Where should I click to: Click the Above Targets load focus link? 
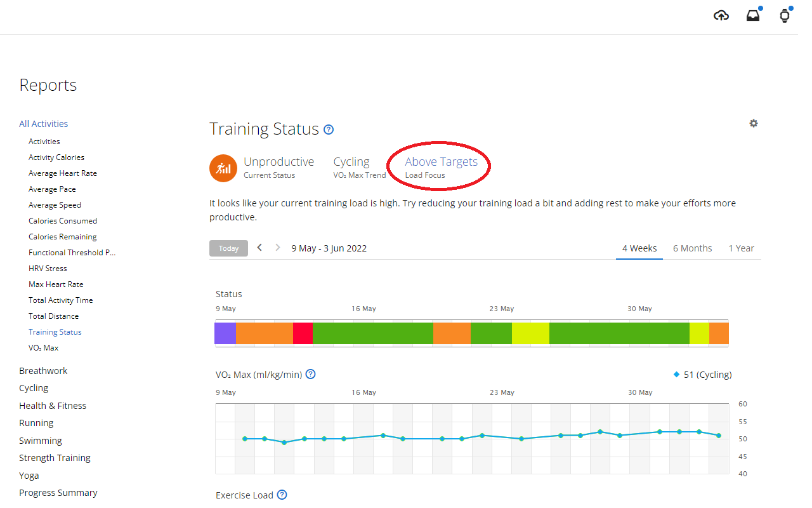coord(442,162)
